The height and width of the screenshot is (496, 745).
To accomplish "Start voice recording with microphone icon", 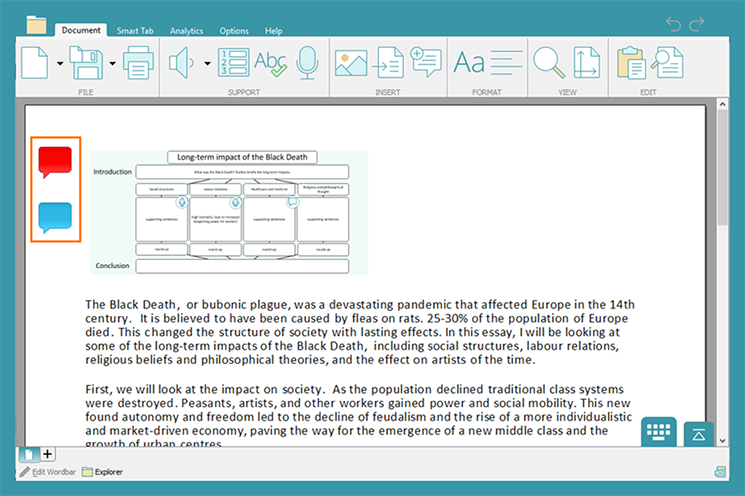I will tap(307, 62).
